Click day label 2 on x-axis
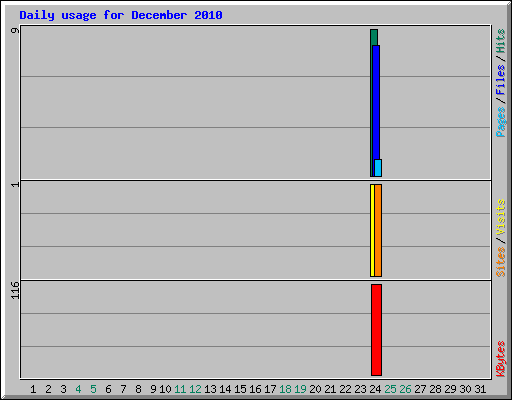 (48, 389)
